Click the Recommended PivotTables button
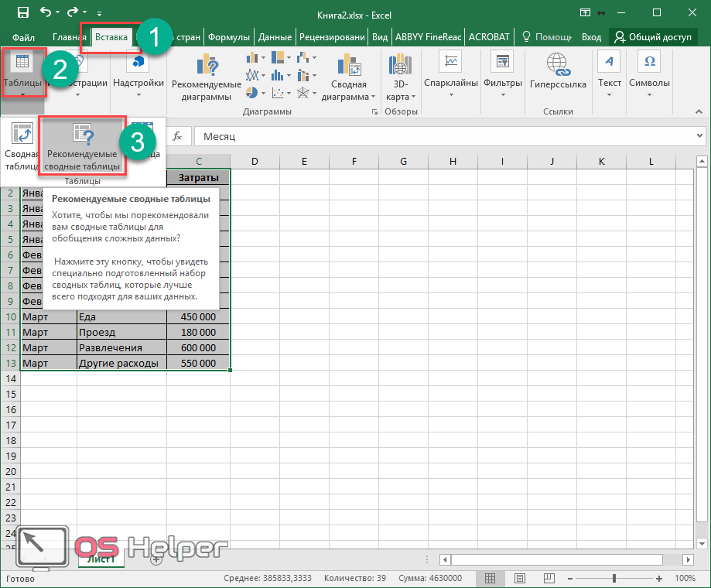This screenshot has height=588, width=711. (82, 147)
